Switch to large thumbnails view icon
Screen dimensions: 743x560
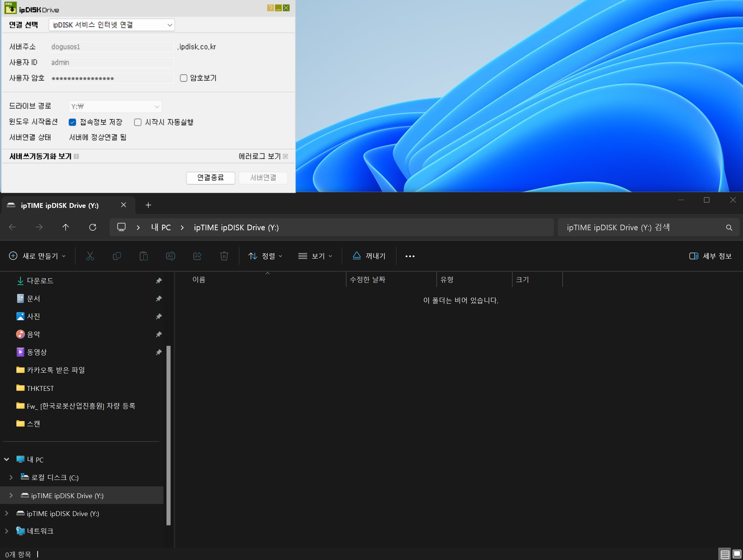[737, 554]
